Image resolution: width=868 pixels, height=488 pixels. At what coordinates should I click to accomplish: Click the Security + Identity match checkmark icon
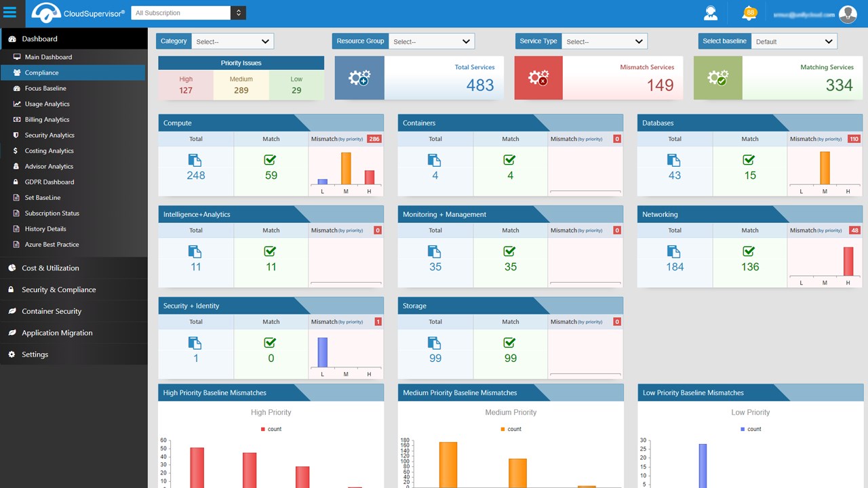point(271,343)
